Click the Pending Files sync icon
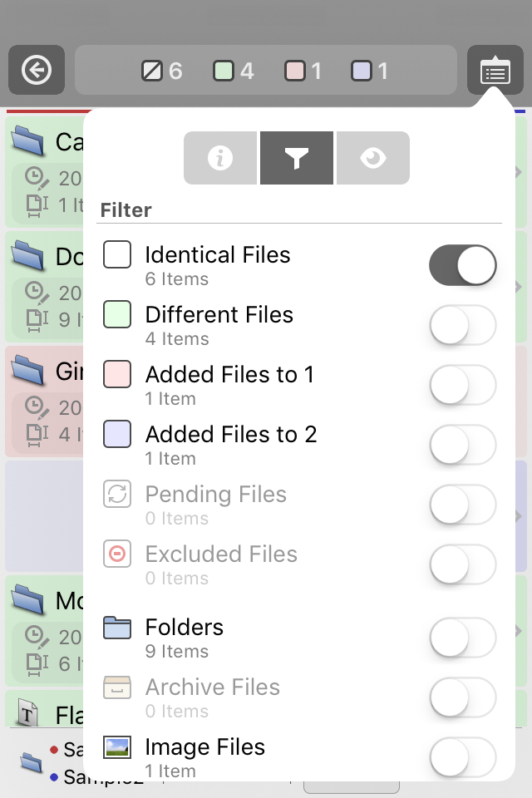This screenshot has width=532, height=798. click(117, 494)
